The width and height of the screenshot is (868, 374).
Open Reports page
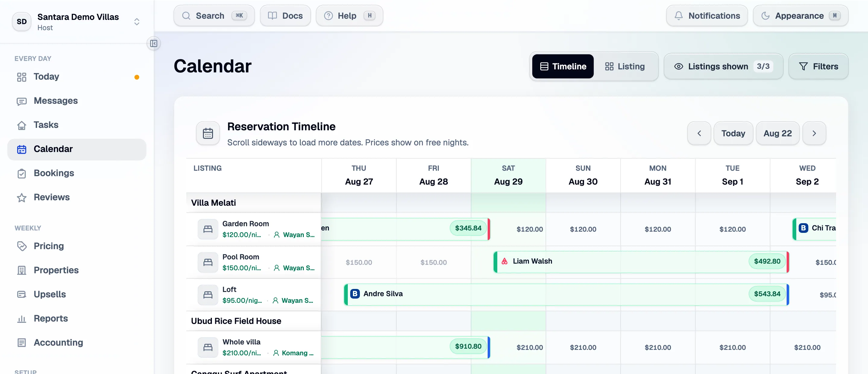tap(77, 319)
